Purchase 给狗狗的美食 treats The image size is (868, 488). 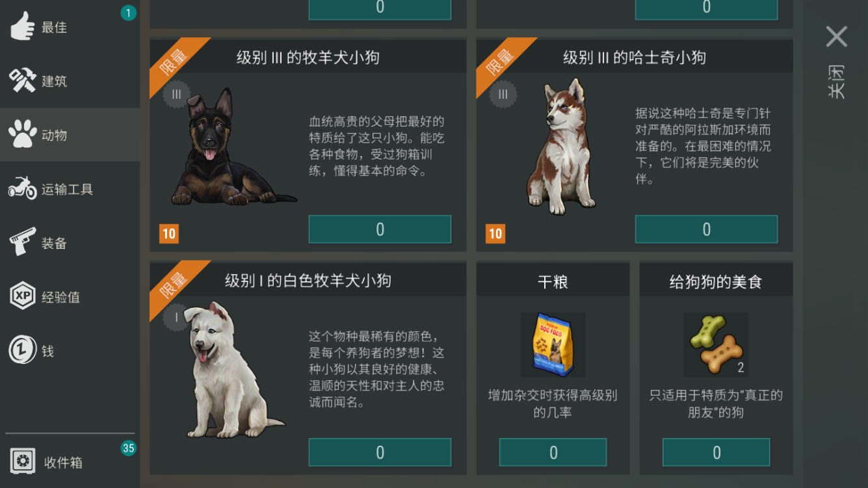coord(716,452)
